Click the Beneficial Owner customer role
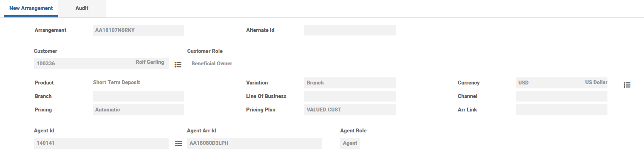644x153 pixels. [212, 64]
